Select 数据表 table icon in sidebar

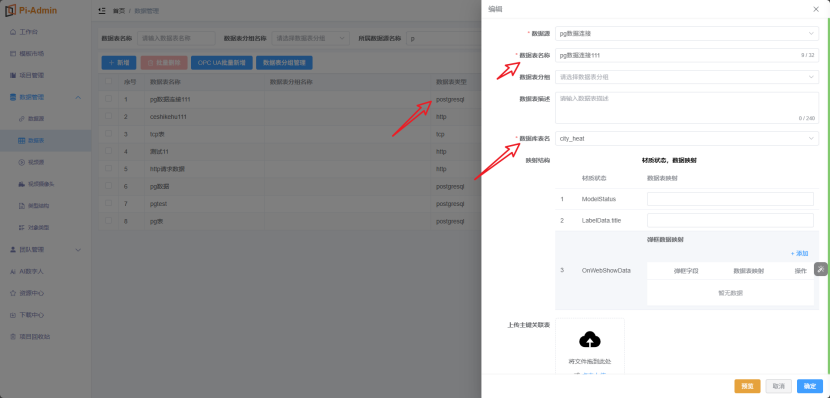22,140
